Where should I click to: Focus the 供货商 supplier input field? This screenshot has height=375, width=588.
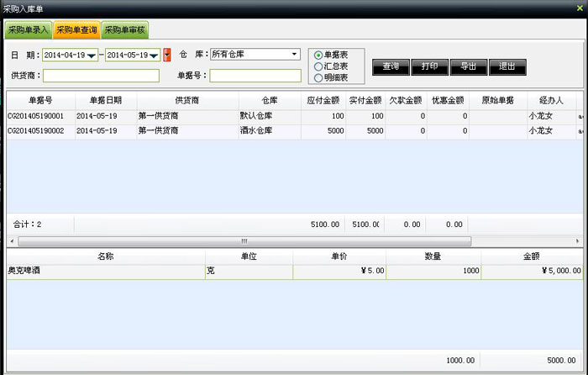point(100,76)
